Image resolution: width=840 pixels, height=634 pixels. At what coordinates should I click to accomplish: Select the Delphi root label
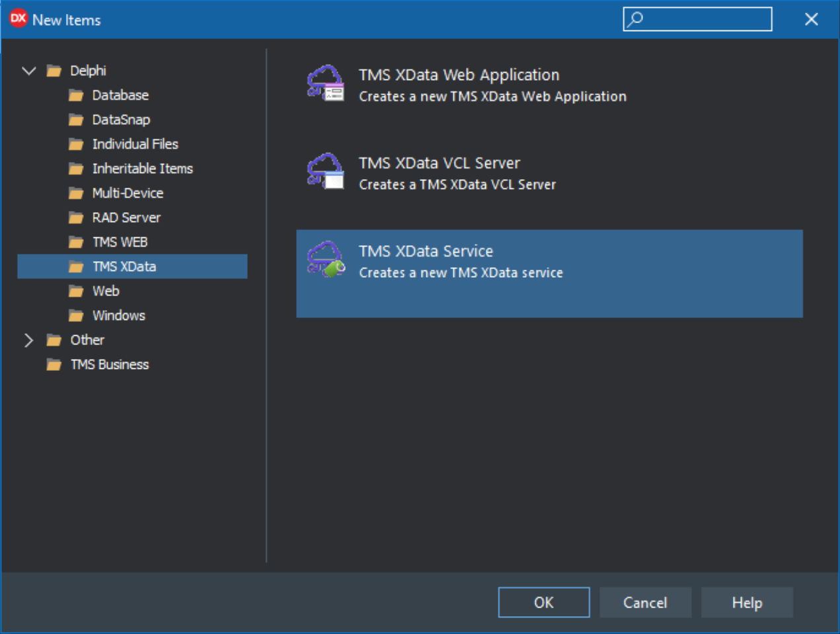pos(88,71)
